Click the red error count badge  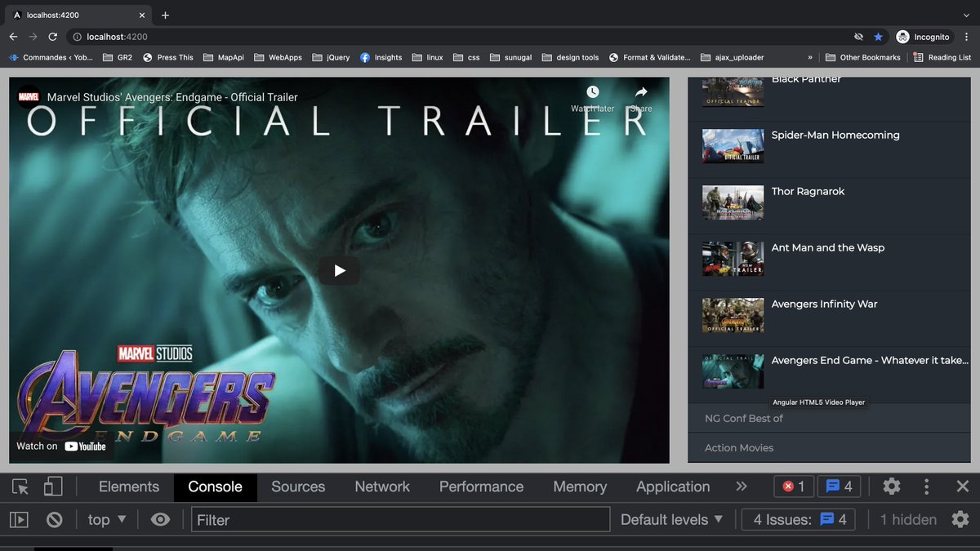click(794, 487)
